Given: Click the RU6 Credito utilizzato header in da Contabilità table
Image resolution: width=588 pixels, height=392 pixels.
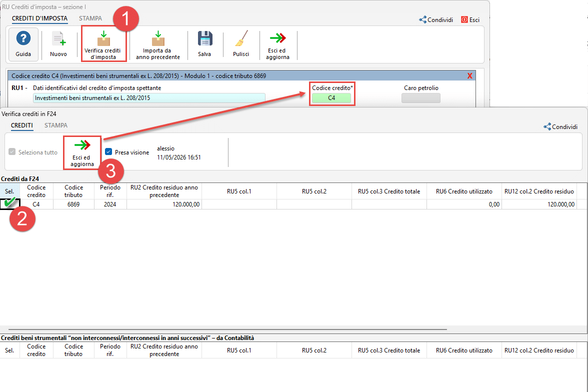Looking at the screenshot, I should tap(464, 350).
